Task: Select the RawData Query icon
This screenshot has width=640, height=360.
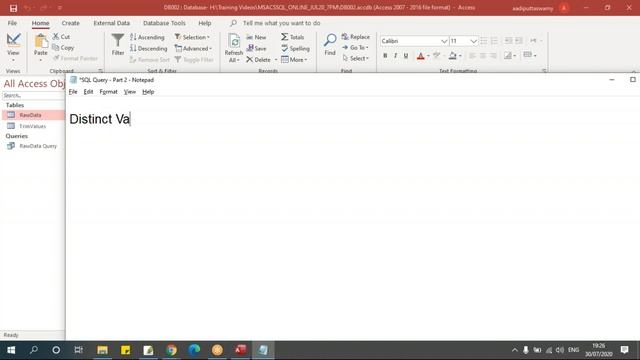Action: pyautogui.click(x=11, y=146)
